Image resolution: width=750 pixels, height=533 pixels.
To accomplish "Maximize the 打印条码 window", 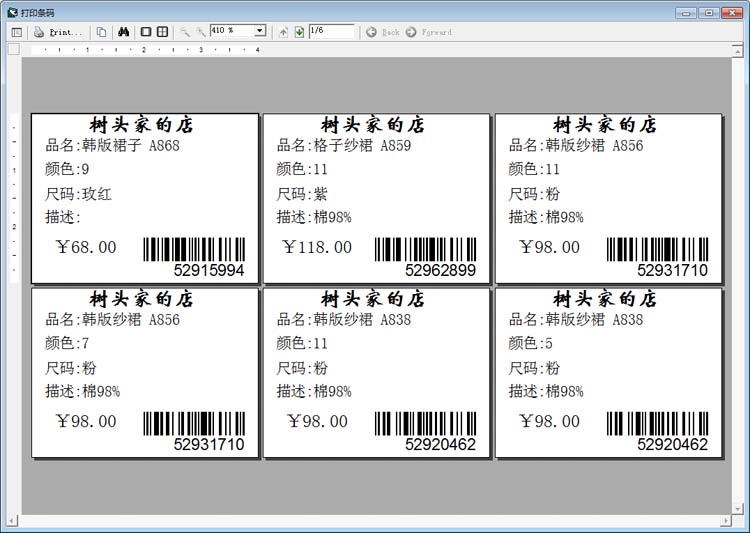I will (709, 13).
